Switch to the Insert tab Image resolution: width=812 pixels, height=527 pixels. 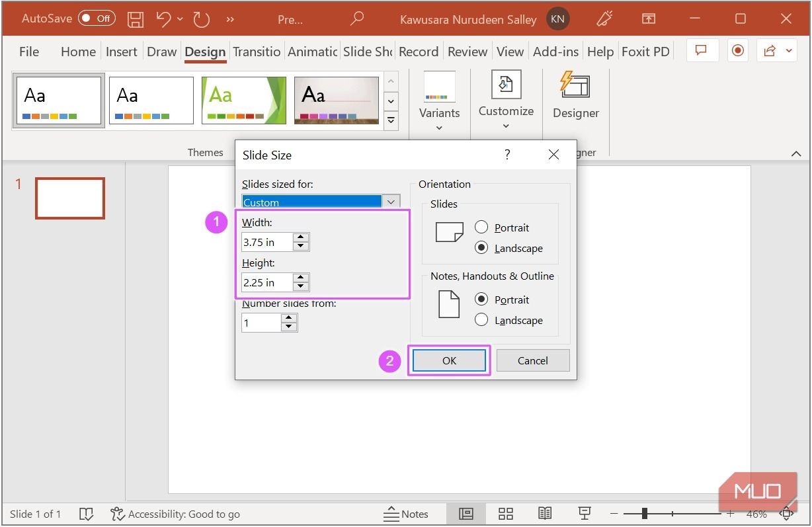tap(122, 52)
